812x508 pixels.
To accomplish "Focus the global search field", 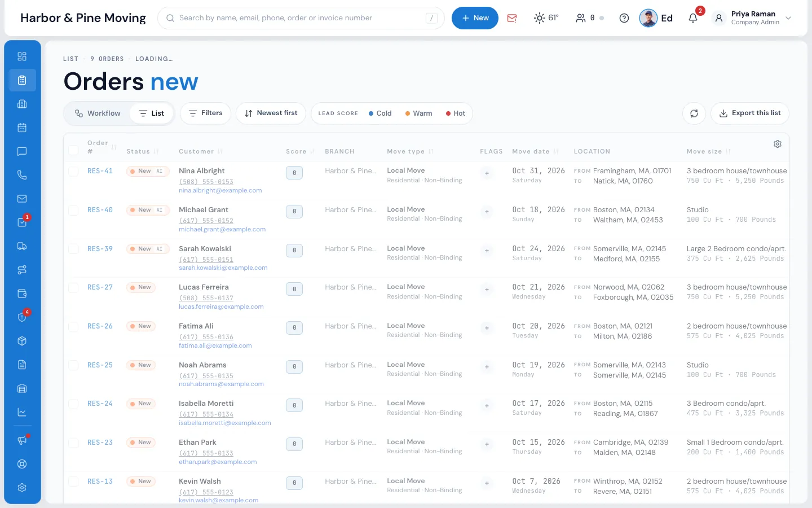I will pos(301,18).
